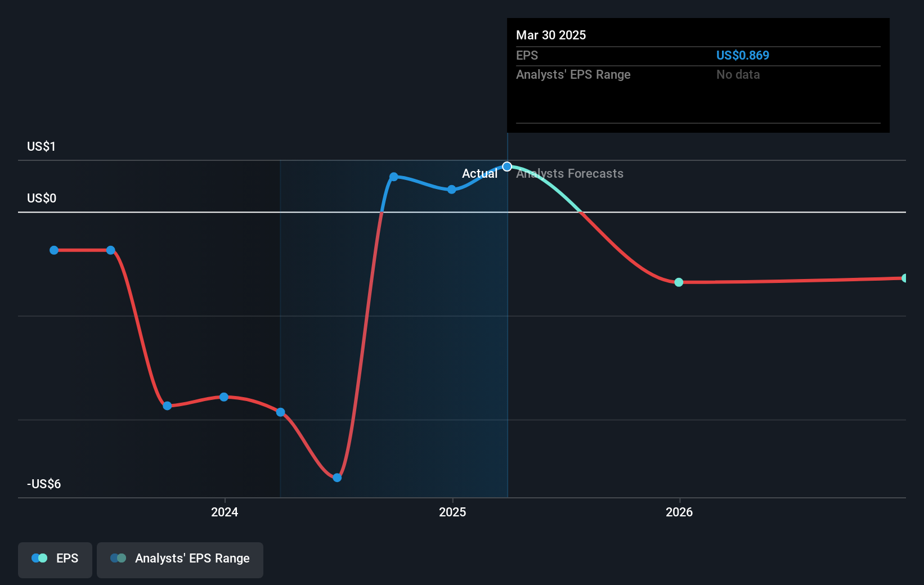Click the EPS data point above 2025 tick
Viewport: 924px width, 585px height.
click(x=452, y=190)
